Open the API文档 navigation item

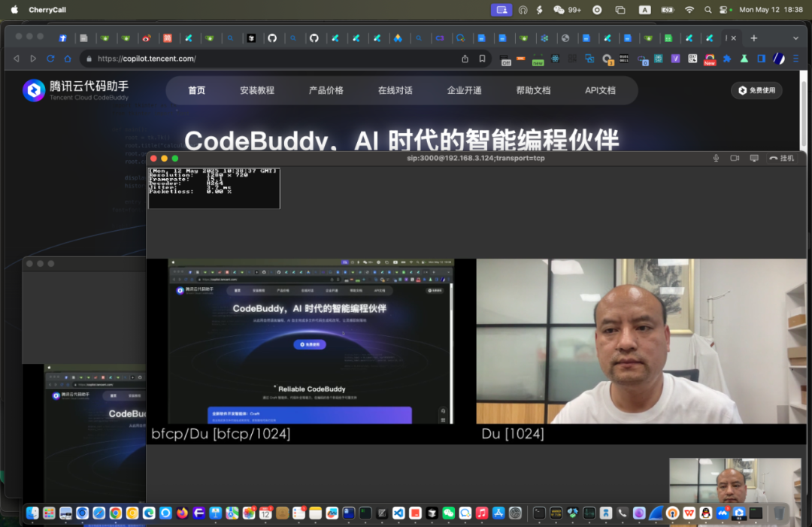[x=600, y=91]
